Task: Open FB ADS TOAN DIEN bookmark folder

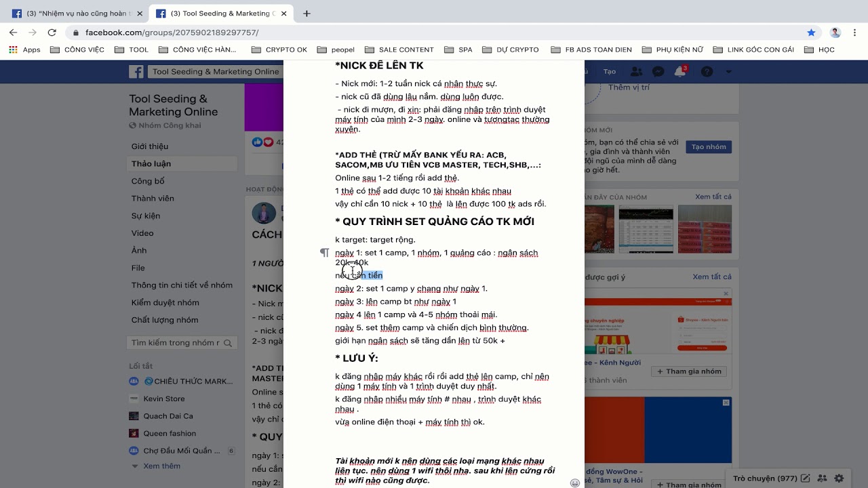Action: point(591,49)
